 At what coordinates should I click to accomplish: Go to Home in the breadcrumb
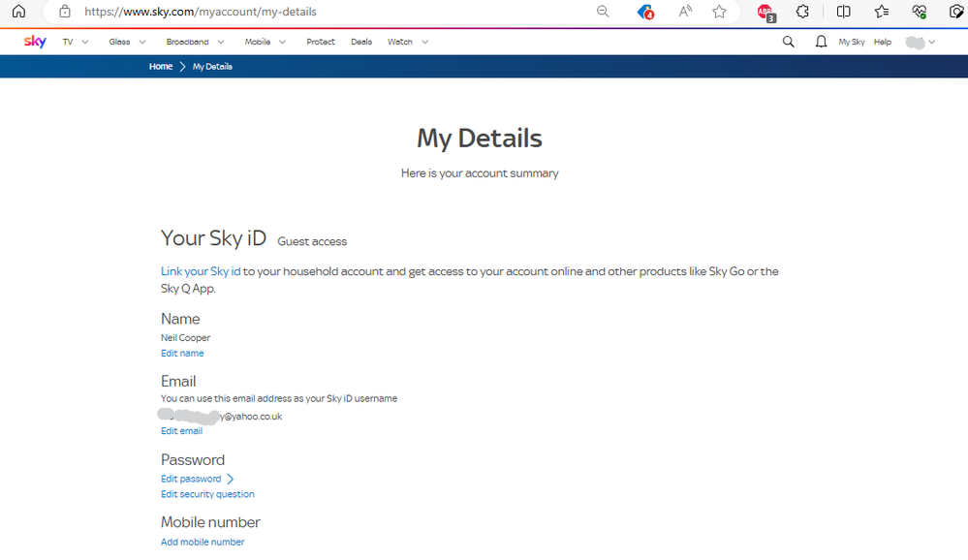click(x=161, y=67)
